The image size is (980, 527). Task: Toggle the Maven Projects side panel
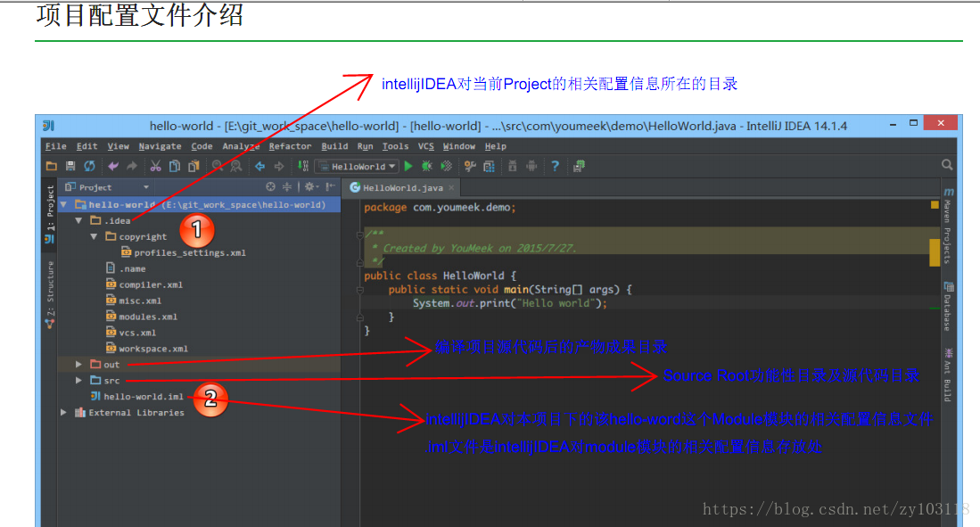(948, 226)
